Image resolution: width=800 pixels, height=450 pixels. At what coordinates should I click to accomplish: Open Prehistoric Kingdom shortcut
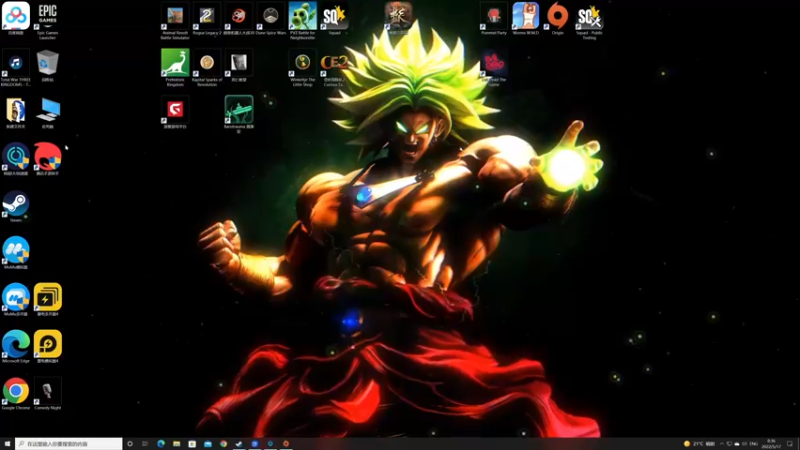tap(175, 67)
